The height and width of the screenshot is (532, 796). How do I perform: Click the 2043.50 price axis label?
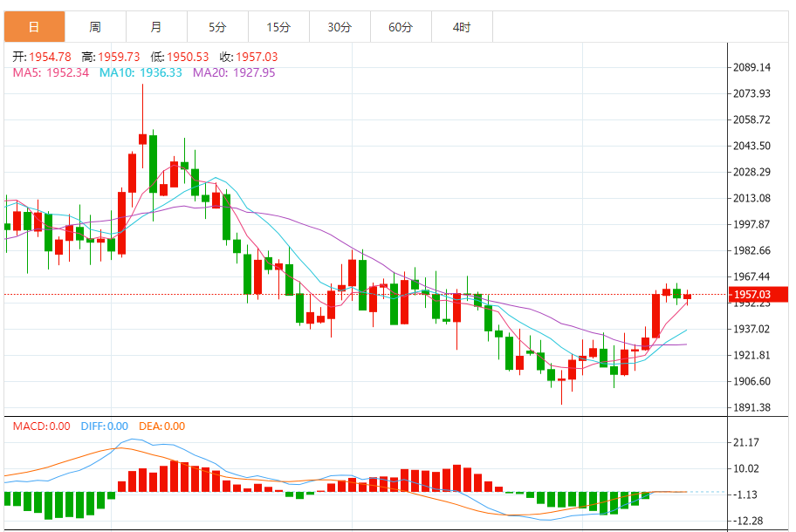pos(751,146)
